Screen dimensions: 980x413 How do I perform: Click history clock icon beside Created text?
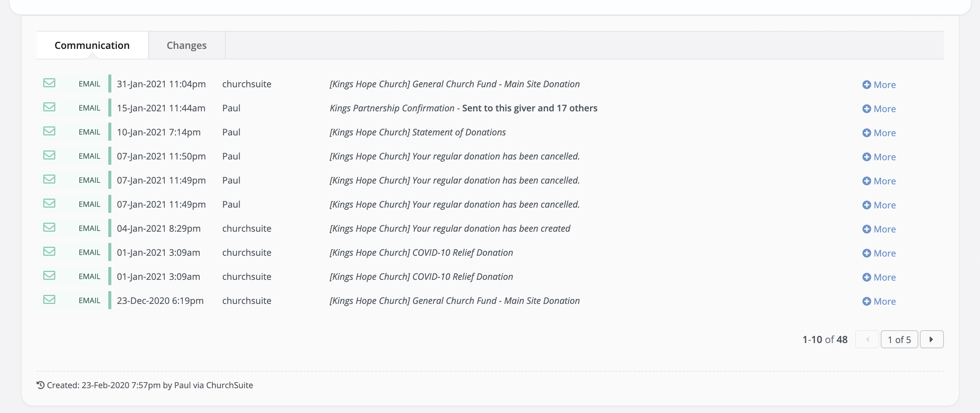click(40, 385)
